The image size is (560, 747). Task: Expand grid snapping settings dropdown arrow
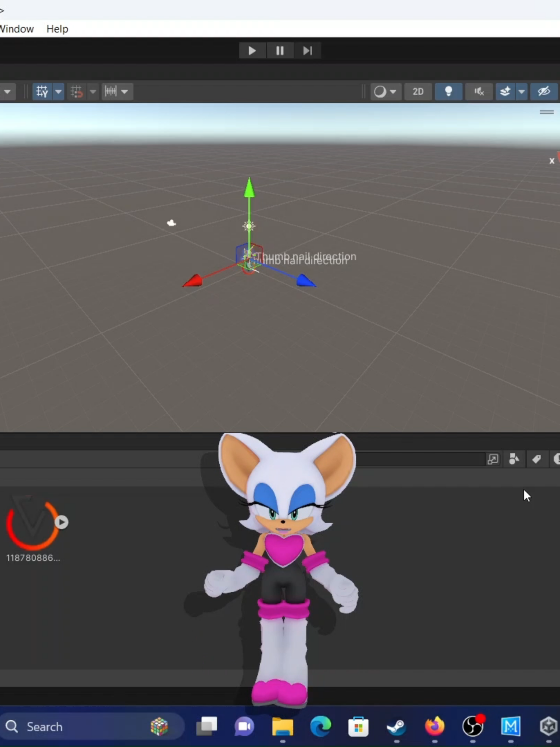(x=93, y=92)
